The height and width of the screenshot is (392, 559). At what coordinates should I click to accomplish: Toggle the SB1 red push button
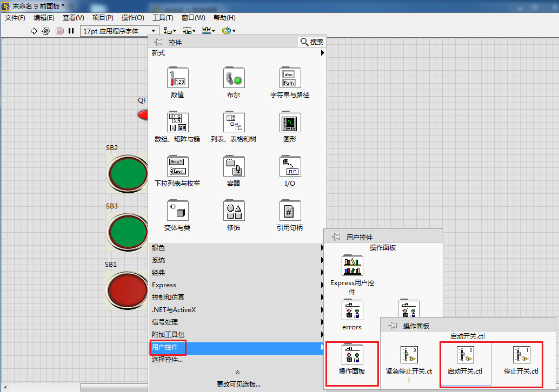point(127,290)
